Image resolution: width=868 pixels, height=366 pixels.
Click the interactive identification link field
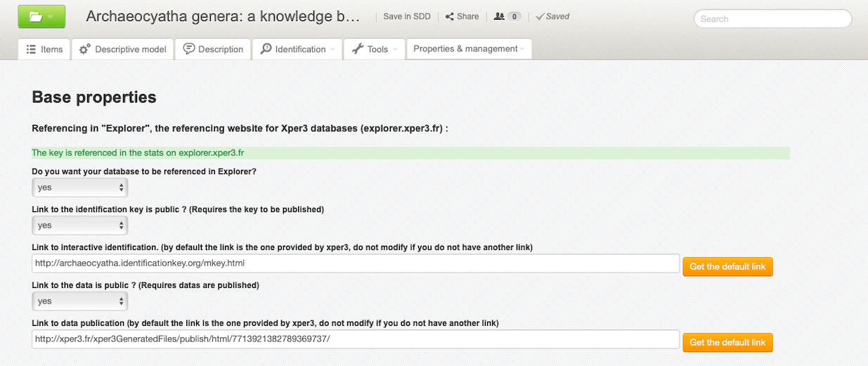click(356, 263)
